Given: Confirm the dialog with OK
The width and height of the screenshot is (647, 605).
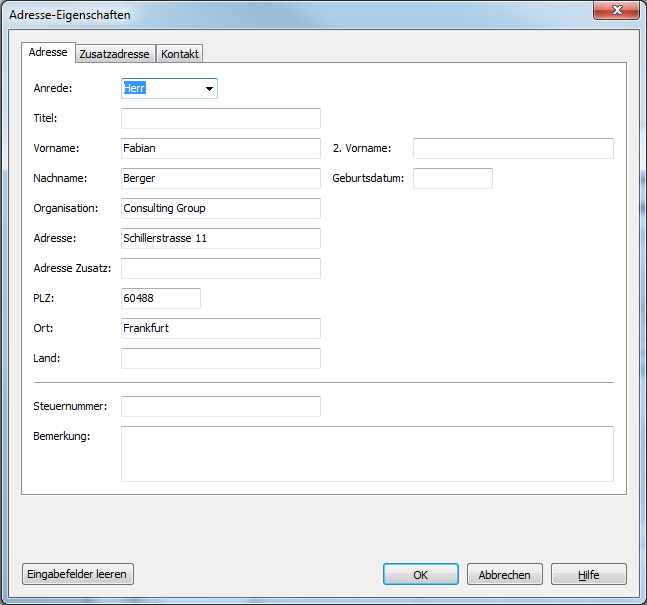Looking at the screenshot, I should pos(420,575).
